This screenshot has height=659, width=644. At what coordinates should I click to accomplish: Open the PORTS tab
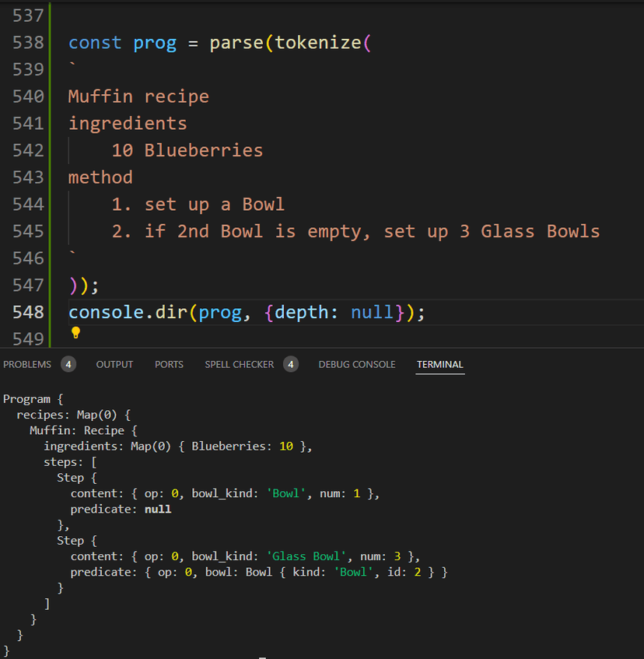[169, 364]
